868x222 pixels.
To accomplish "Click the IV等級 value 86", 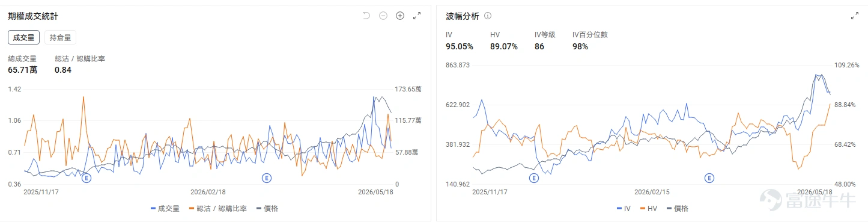I will (539, 46).
